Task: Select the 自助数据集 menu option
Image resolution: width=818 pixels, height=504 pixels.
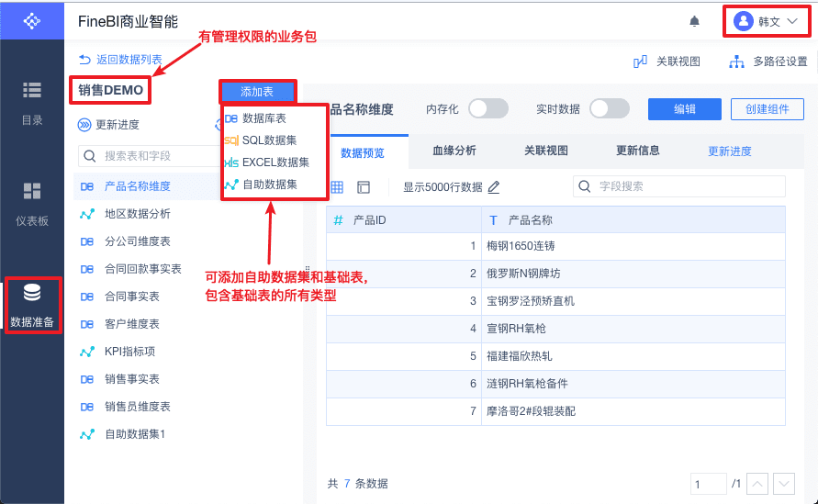Action: tap(269, 185)
